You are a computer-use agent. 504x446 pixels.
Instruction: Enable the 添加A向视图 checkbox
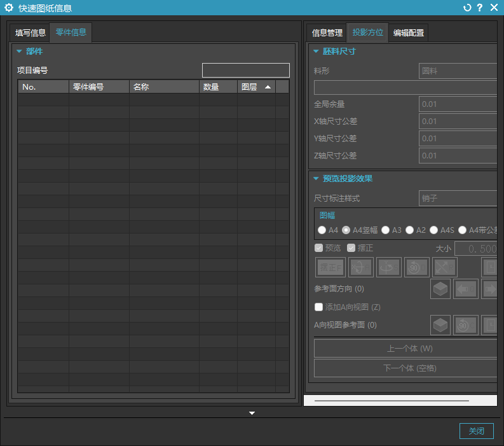(x=319, y=307)
